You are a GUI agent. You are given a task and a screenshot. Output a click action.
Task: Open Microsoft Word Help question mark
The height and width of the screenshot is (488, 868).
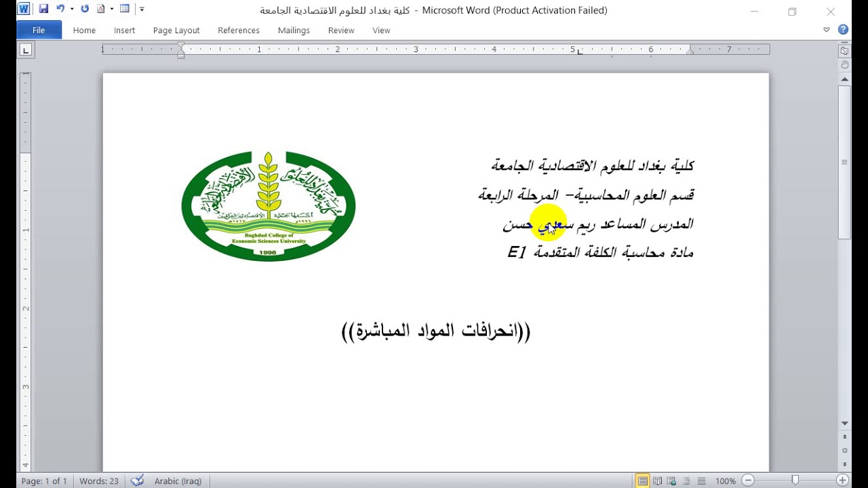coord(843,30)
